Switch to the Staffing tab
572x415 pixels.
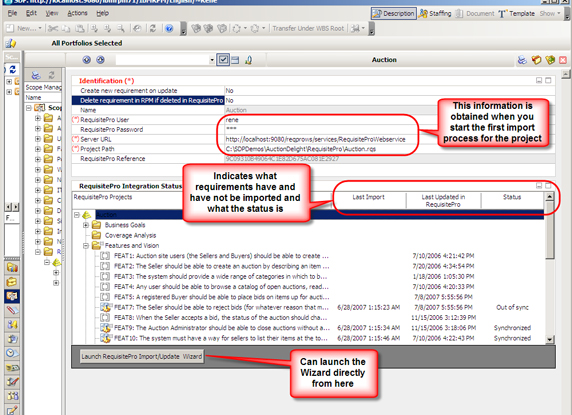pos(435,13)
